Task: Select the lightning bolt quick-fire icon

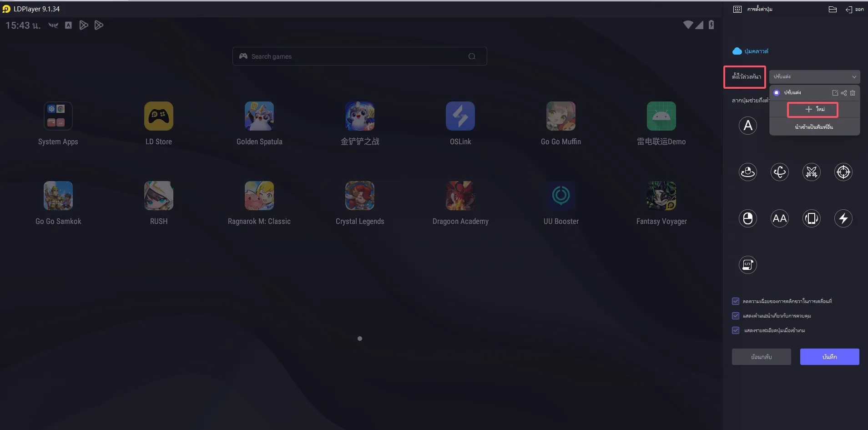Action: [843, 218]
